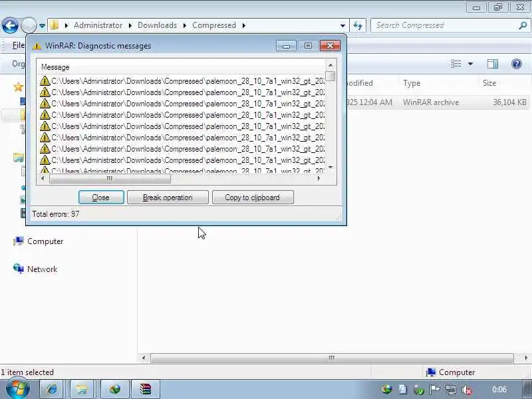Click the search magnifier icon
532x399 pixels.
(x=523, y=25)
